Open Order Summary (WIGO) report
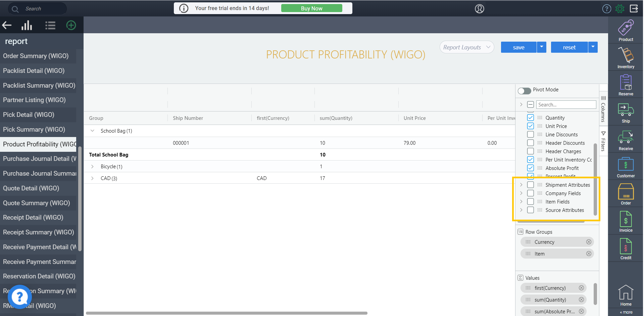The image size is (644, 316). pyautogui.click(x=38, y=56)
